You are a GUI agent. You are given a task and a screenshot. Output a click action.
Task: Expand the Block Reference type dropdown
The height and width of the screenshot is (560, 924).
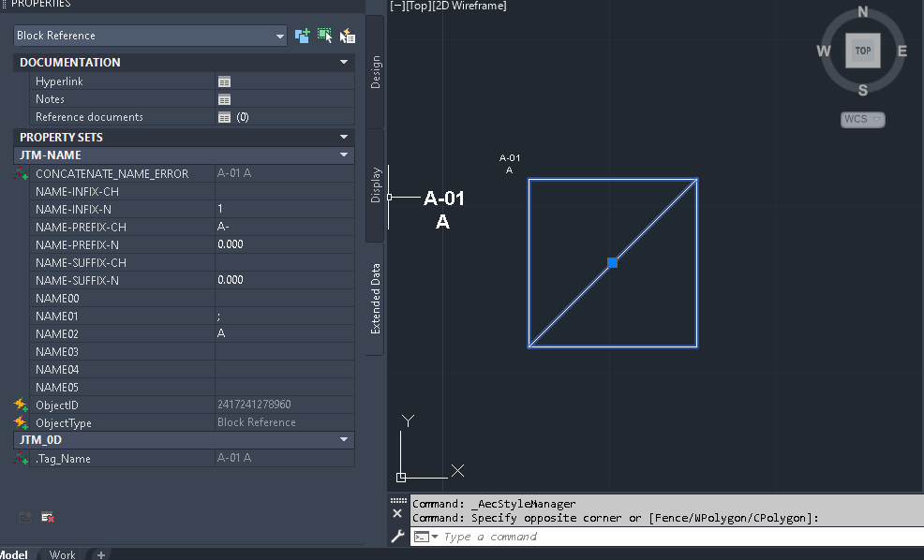pos(280,35)
